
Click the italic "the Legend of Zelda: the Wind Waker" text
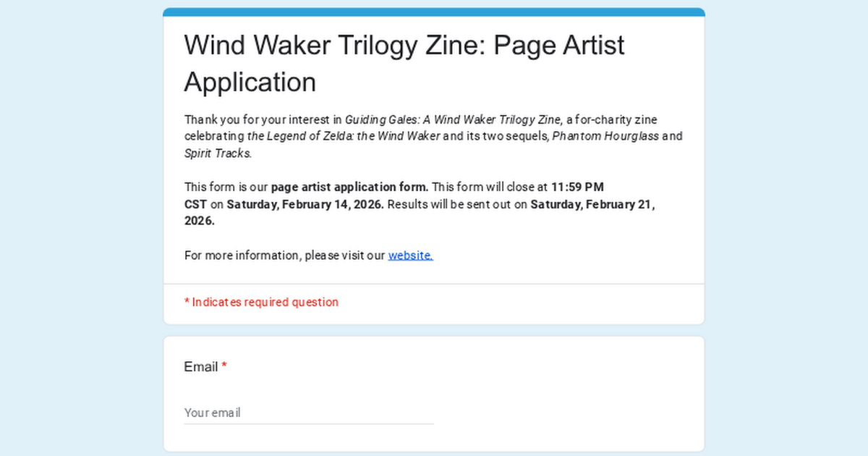[344, 137]
